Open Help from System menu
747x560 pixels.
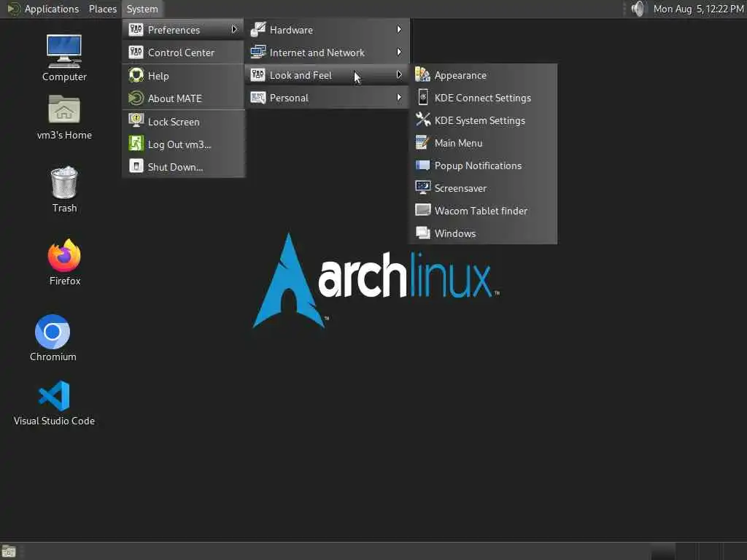pos(183,75)
